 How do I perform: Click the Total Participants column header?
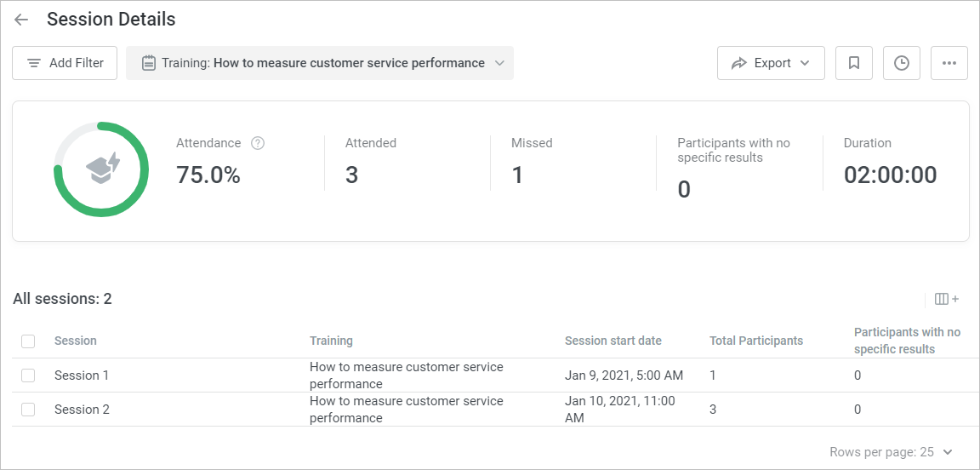756,341
